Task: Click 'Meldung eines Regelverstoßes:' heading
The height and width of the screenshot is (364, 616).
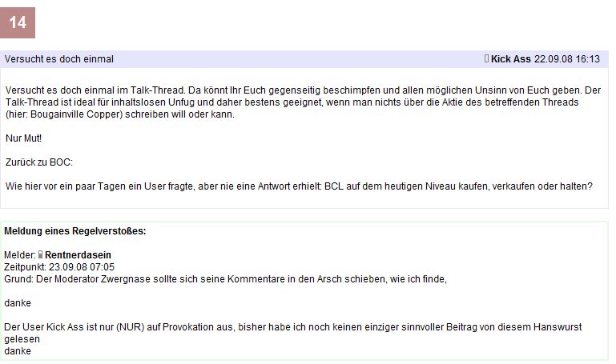Action: [x=75, y=231]
